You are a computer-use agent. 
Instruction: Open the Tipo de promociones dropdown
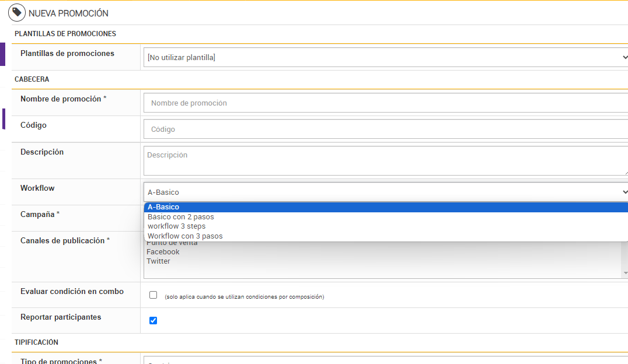385,362
